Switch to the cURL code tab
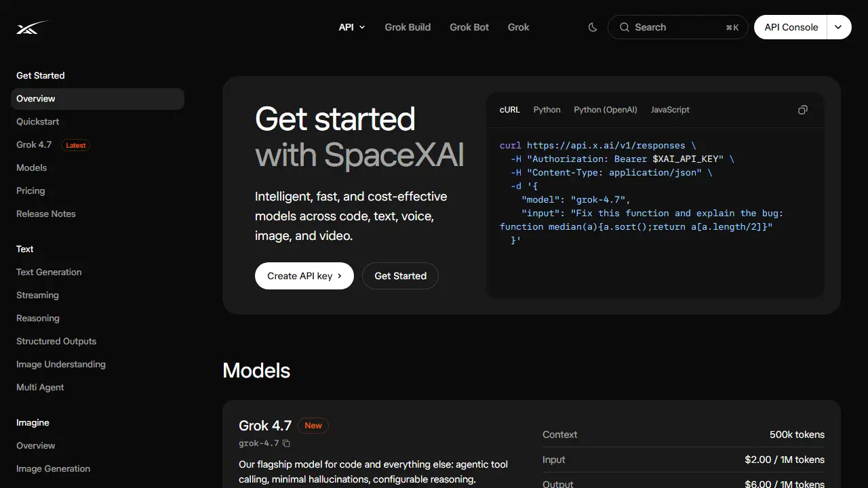The height and width of the screenshot is (488, 868). [510, 110]
